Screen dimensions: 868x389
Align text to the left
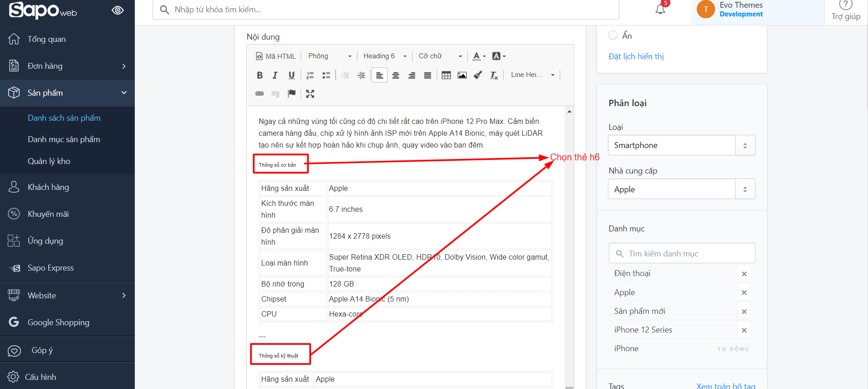coord(379,75)
